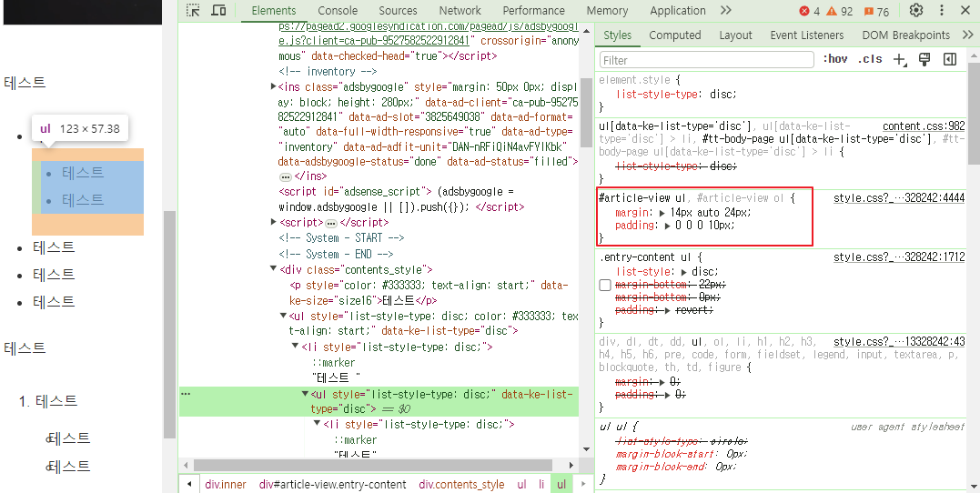
Task: Click the webpage vertical scrollbar thumb
Action: point(169,325)
